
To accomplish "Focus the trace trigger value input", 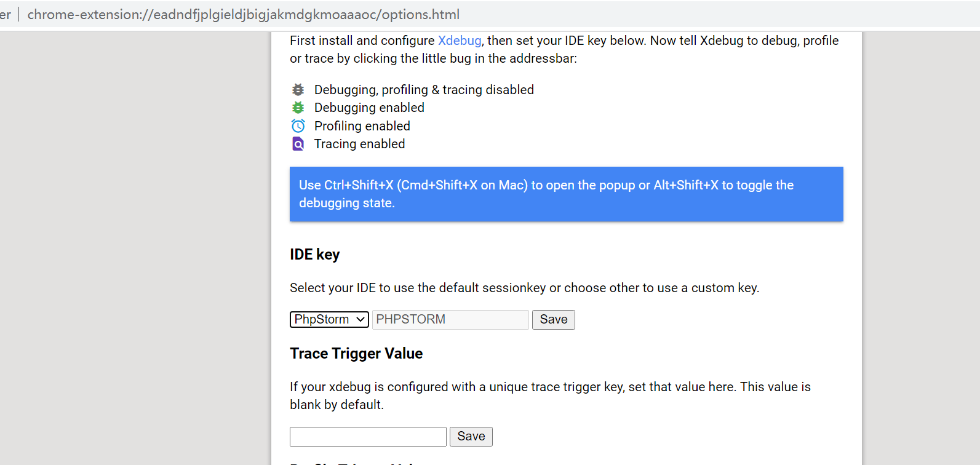I will coord(368,436).
